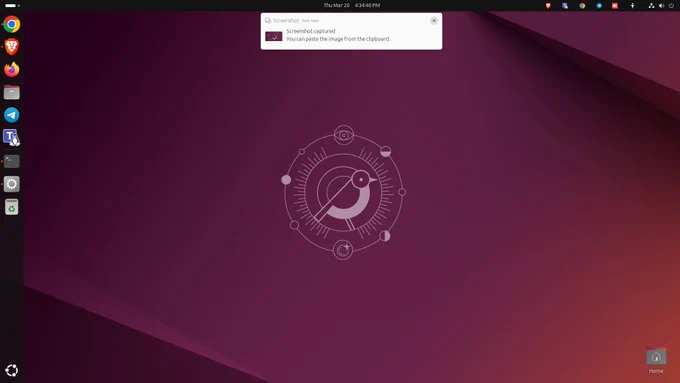Open Firefox from the dock
This screenshot has height=383, width=680.
(12, 69)
